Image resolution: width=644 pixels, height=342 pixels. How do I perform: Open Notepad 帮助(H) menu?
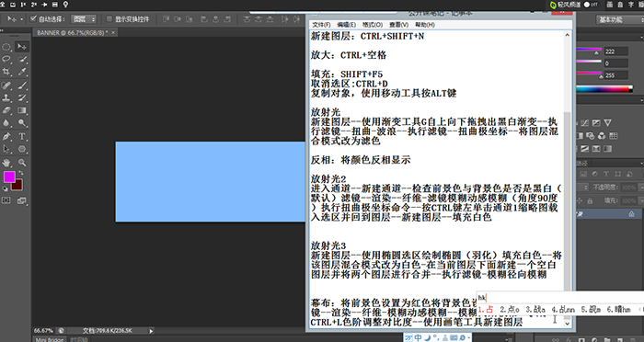pos(425,25)
